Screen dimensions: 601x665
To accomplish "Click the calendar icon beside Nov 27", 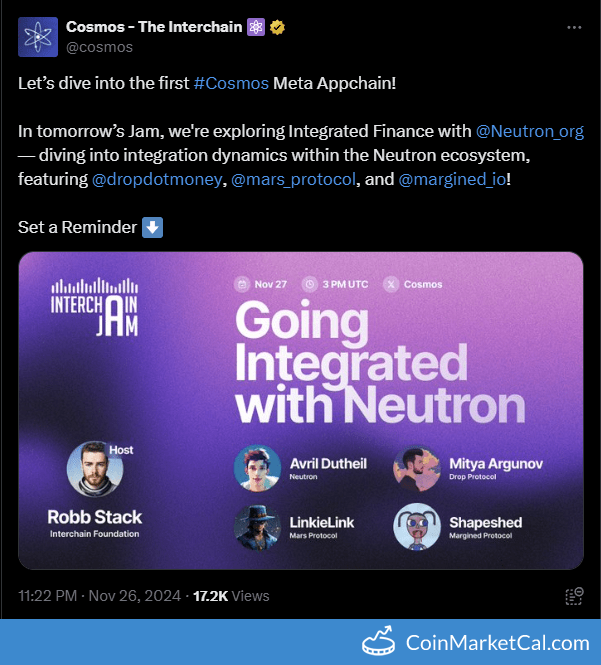I will 241,284.
